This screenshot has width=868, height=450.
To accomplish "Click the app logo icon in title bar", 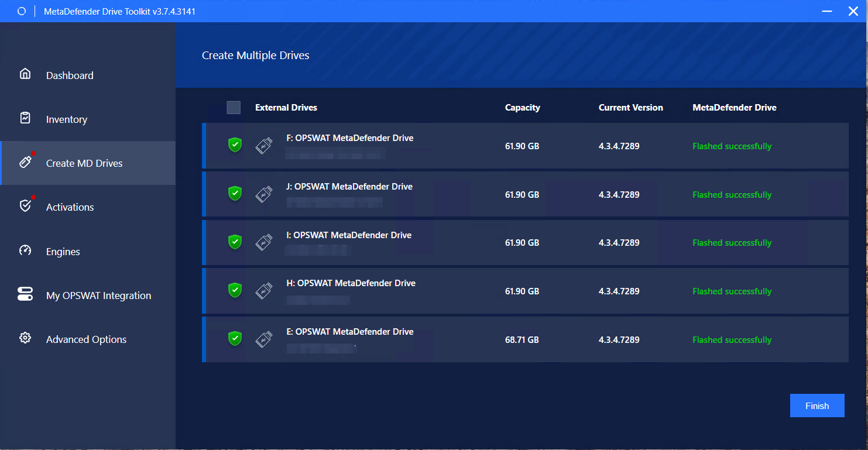I will tap(22, 11).
